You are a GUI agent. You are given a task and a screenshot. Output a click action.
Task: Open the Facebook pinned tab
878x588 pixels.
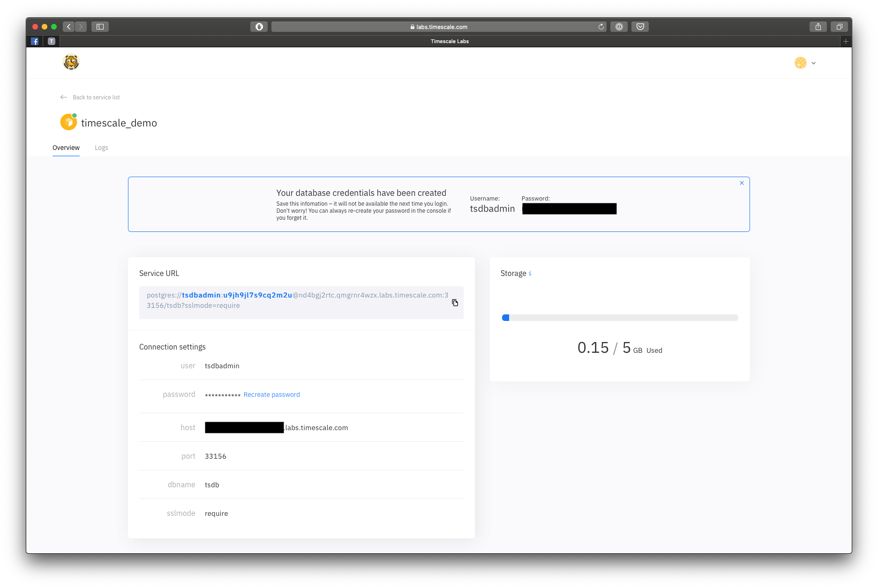click(x=35, y=41)
